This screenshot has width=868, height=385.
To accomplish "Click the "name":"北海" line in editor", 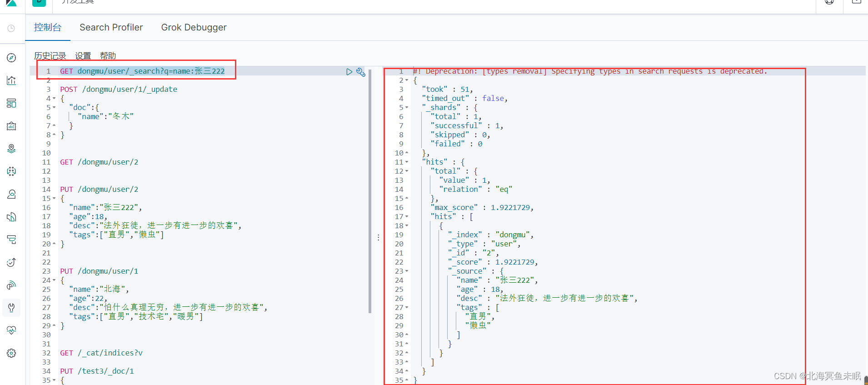I will click(99, 289).
